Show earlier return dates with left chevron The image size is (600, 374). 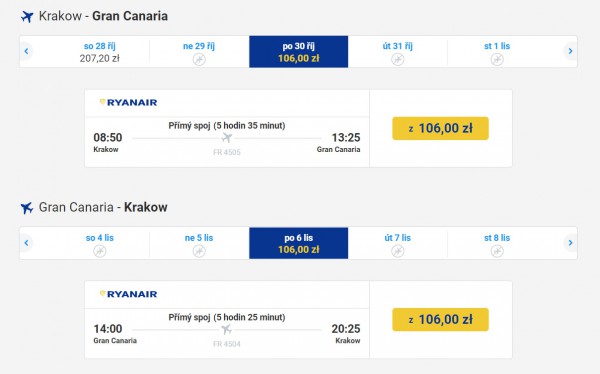coord(26,243)
